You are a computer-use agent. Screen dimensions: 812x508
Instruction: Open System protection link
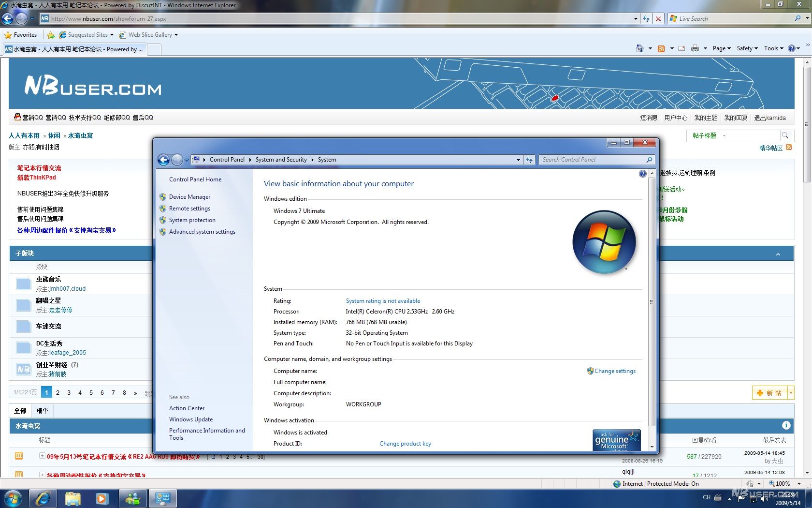tap(192, 220)
